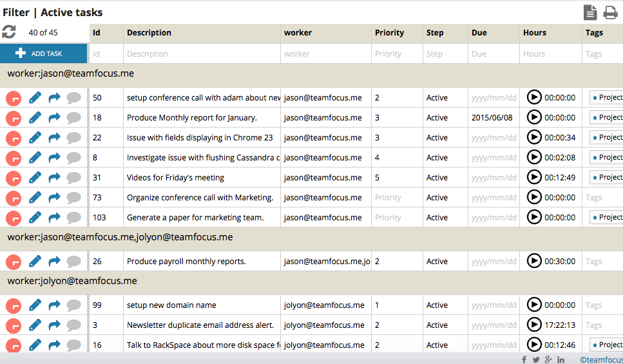Start timer for Newsletter duplicate email task

pyautogui.click(x=534, y=325)
